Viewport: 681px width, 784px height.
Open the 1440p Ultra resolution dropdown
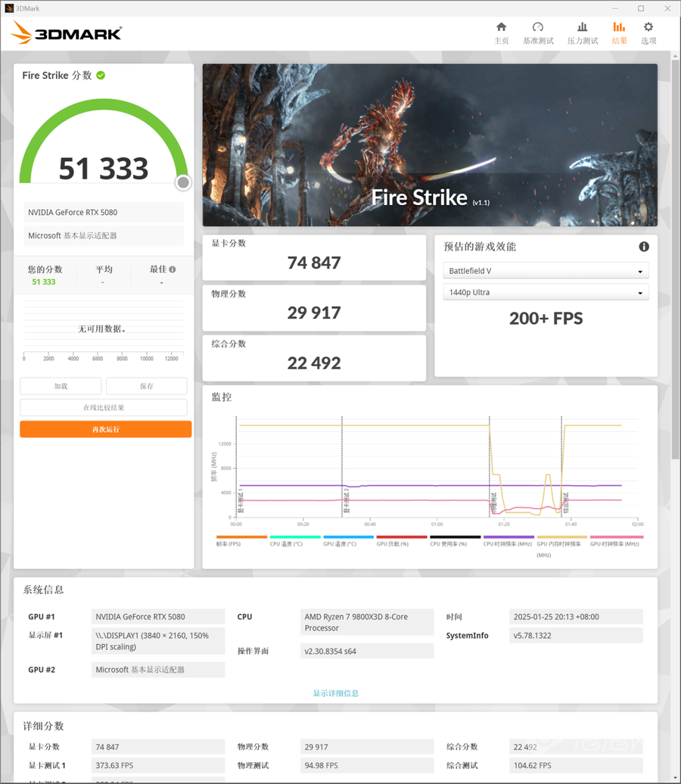tap(546, 292)
